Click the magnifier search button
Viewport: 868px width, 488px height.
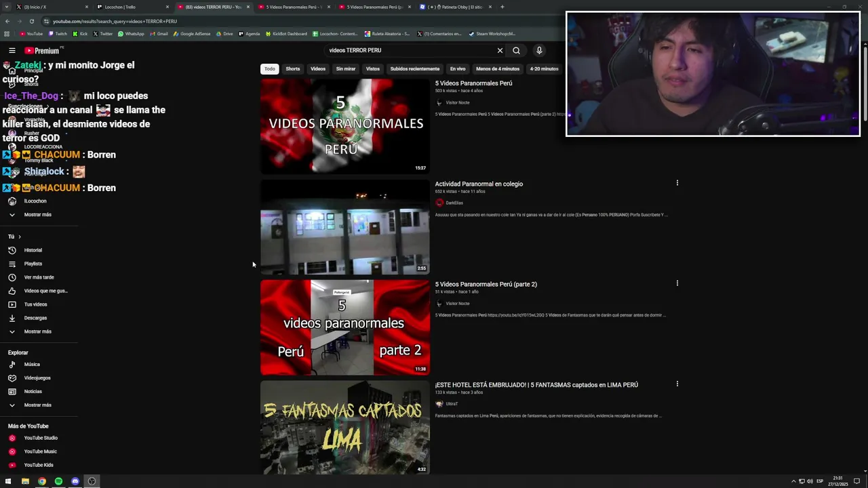(x=516, y=50)
